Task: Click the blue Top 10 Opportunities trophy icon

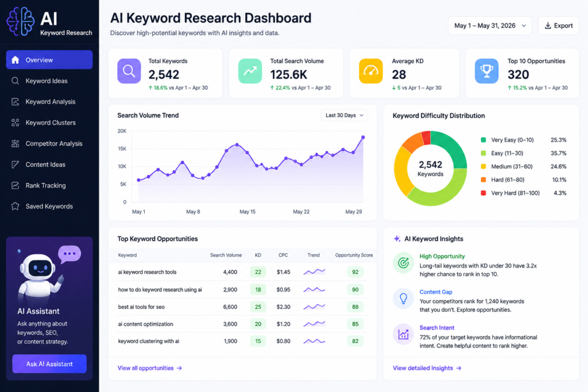Action: 486,71
